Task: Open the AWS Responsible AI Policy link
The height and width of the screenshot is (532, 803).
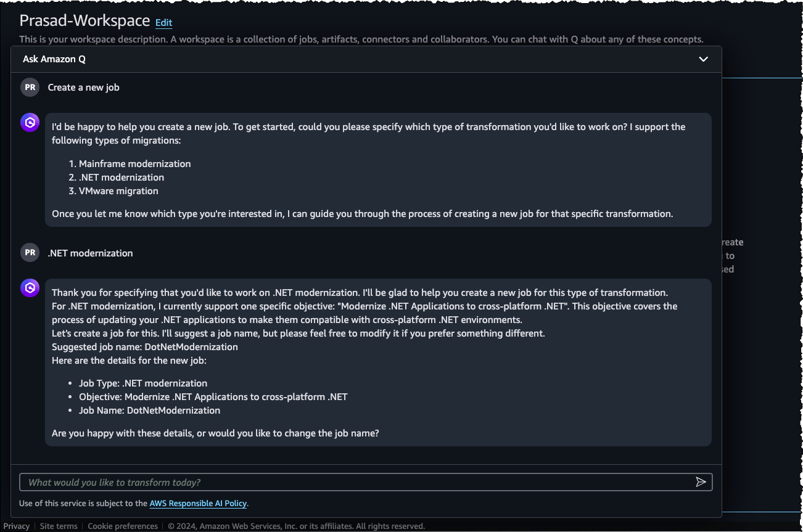Action: (198, 504)
